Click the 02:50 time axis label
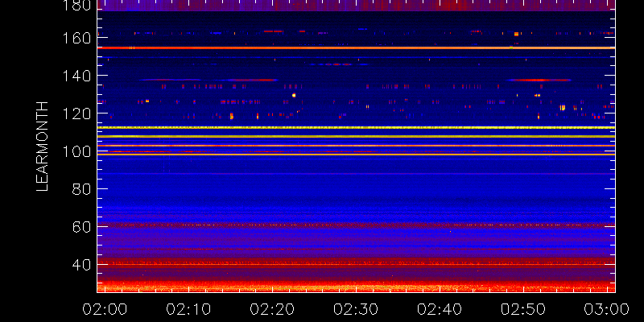This screenshot has width=644, height=322. (523, 309)
